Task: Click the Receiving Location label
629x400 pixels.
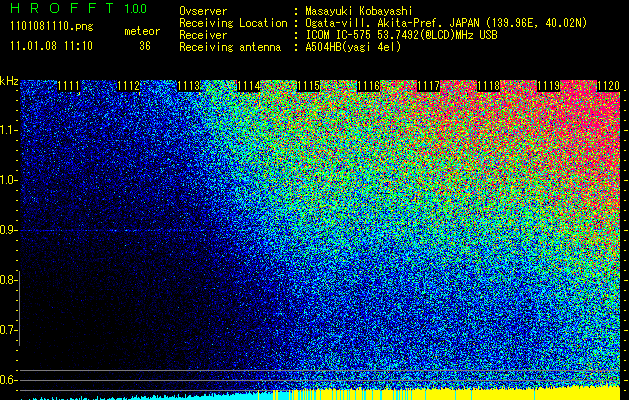Action: tap(233, 24)
